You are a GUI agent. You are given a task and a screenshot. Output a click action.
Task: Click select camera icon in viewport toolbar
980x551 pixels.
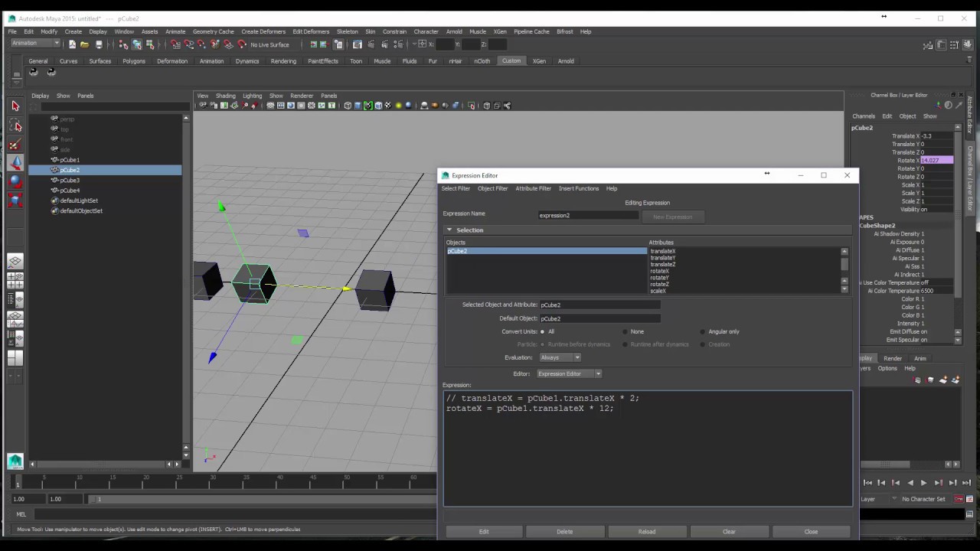203,106
